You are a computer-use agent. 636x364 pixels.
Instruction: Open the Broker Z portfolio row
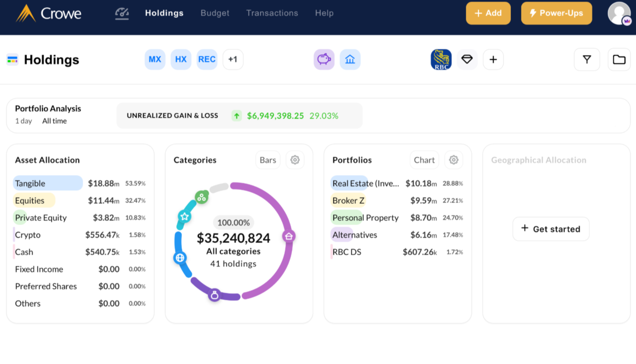click(x=397, y=200)
